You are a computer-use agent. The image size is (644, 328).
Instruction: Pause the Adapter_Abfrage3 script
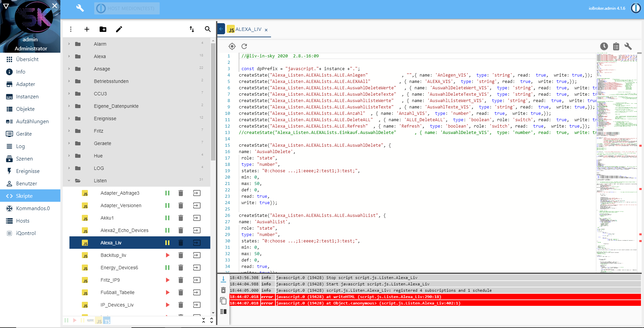[167, 193]
